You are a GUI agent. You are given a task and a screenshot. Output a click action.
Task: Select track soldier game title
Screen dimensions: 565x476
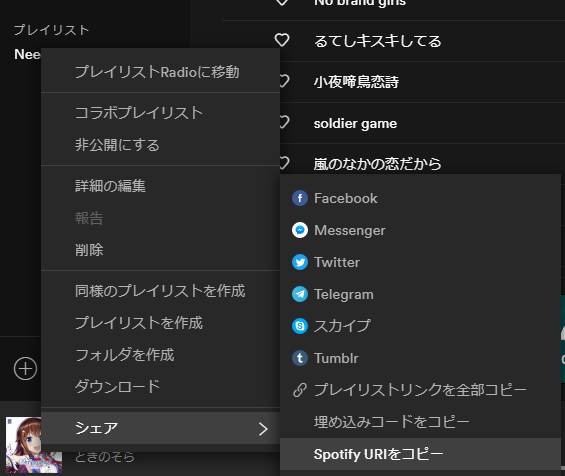tap(355, 123)
